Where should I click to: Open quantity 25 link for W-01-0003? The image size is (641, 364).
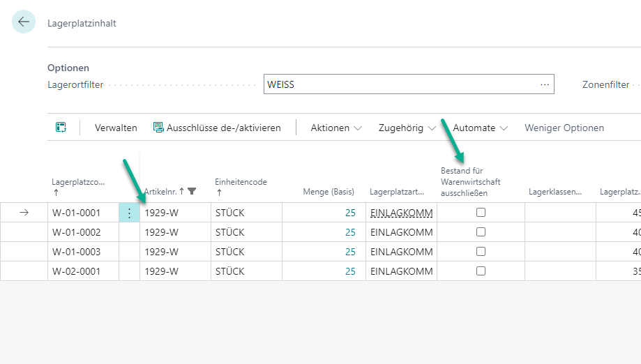click(x=350, y=252)
